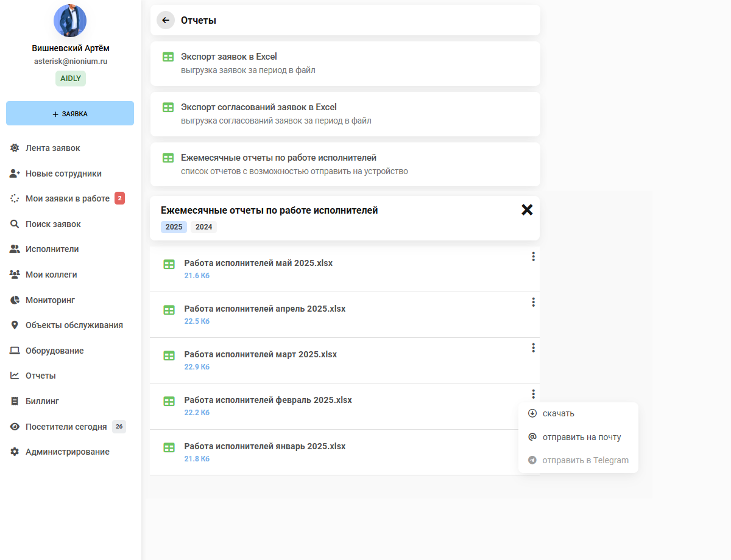Click the Оборудование laptop icon

pyautogui.click(x=15, y=351)
